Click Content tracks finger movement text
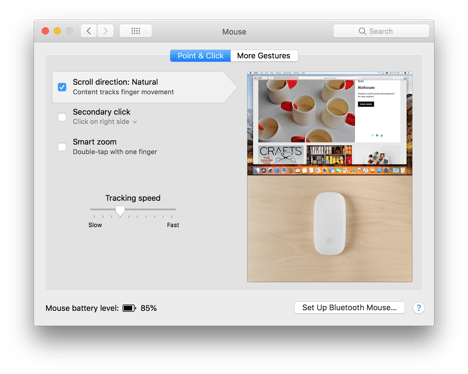468x374 pixels. [123, 92]
